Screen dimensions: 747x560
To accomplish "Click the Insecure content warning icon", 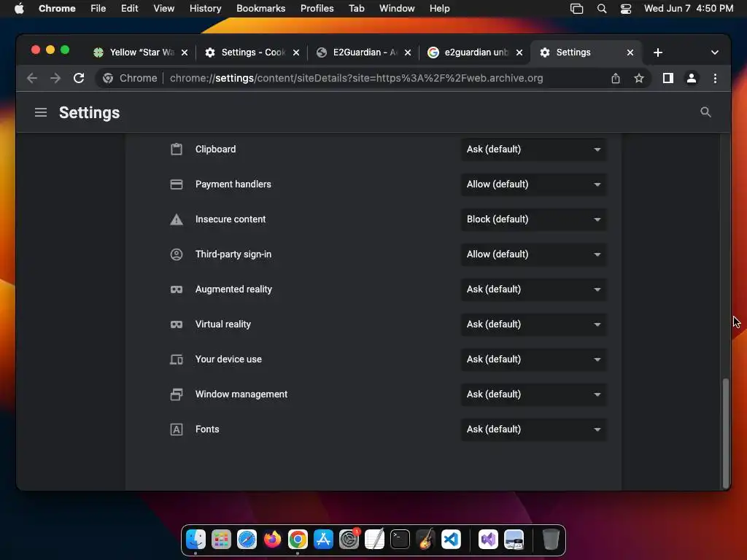I will coord(177,219).
